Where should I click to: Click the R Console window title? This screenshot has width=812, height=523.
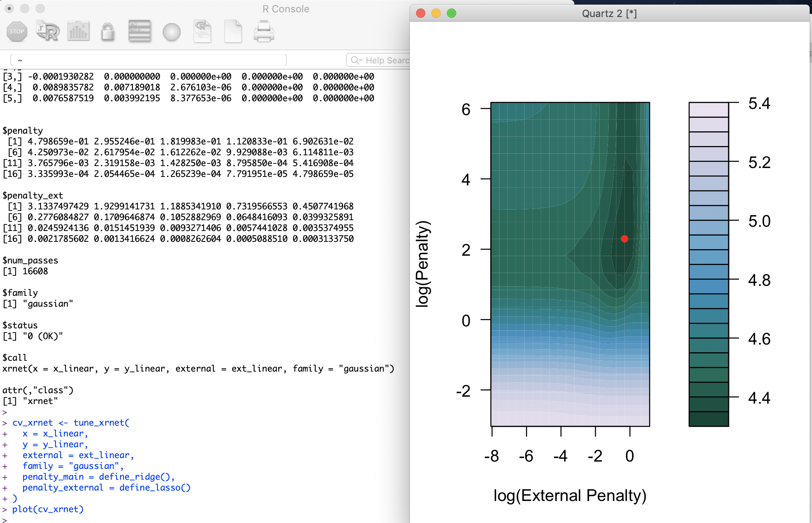pos(286,9)
